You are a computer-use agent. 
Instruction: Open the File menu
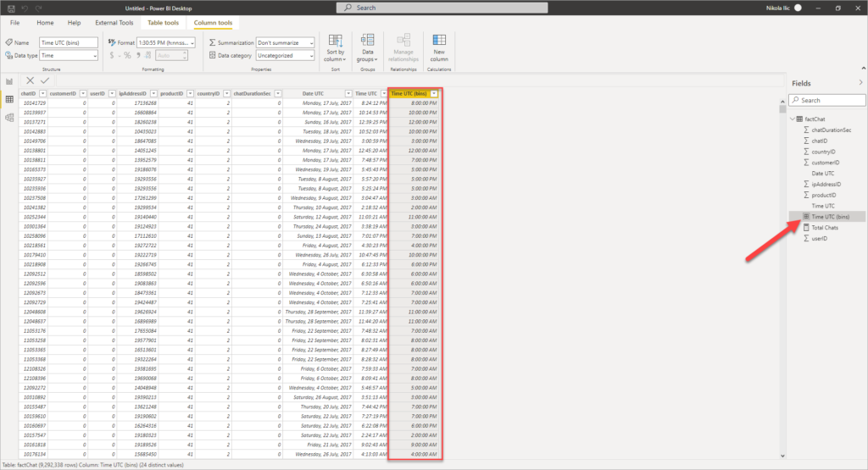(15, 23)
